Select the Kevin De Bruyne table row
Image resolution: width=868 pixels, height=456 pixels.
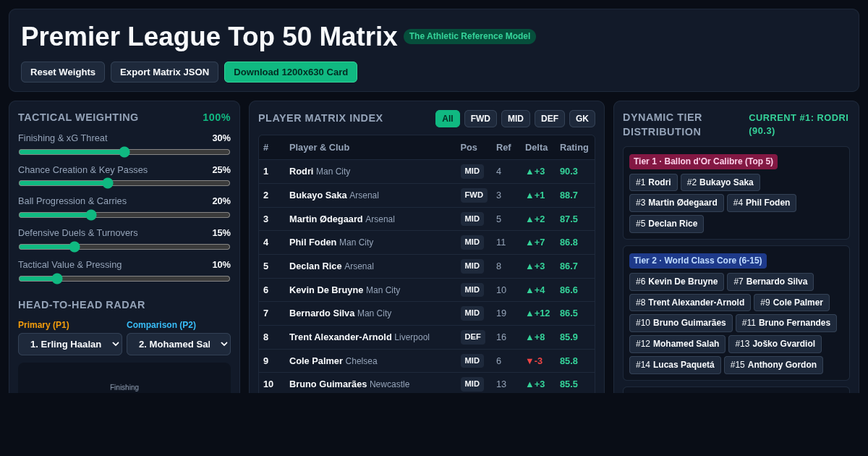point(427,290)
